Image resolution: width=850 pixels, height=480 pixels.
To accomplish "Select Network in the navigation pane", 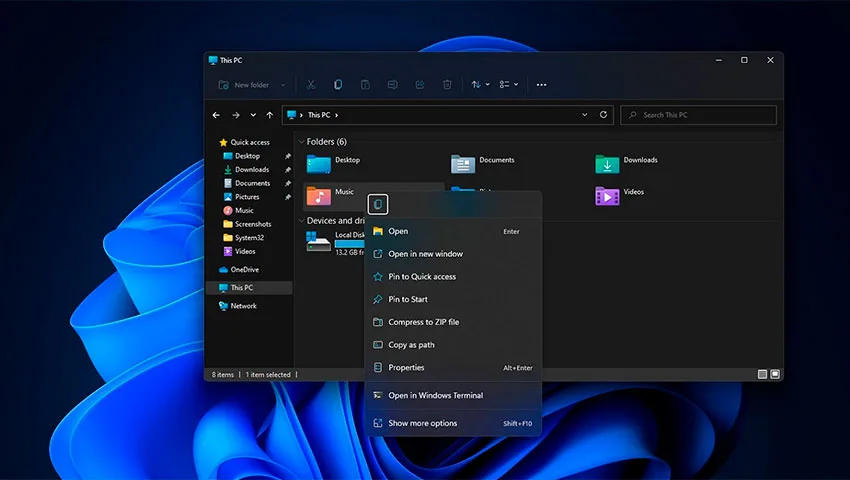I will (237, 306).
